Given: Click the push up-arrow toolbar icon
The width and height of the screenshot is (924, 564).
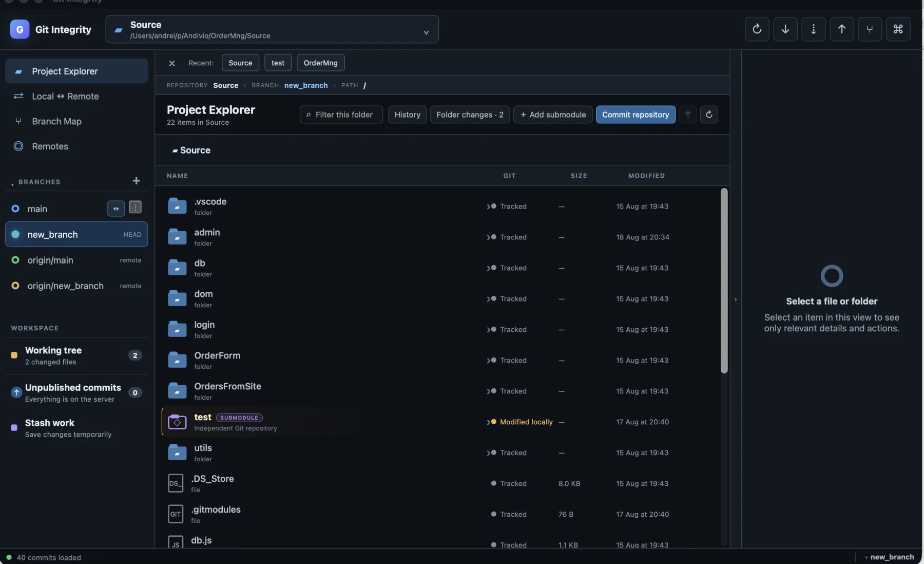Looking at the screenshot, I should [x=841, y=29].
